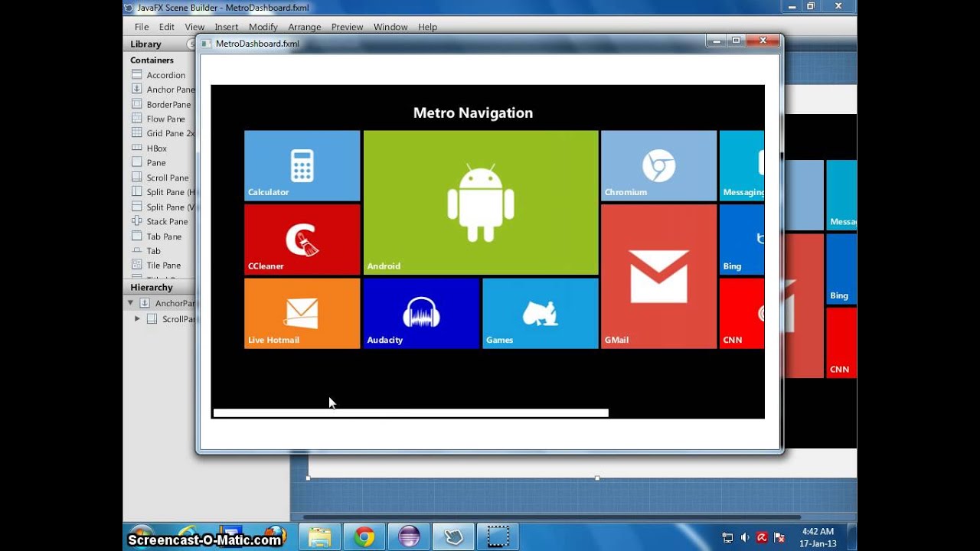Click the CNN tile in the background Scene Builder canvas
The width and height of the screenshot is (980, 551).
pyautogui.click(x=841, y=342)
